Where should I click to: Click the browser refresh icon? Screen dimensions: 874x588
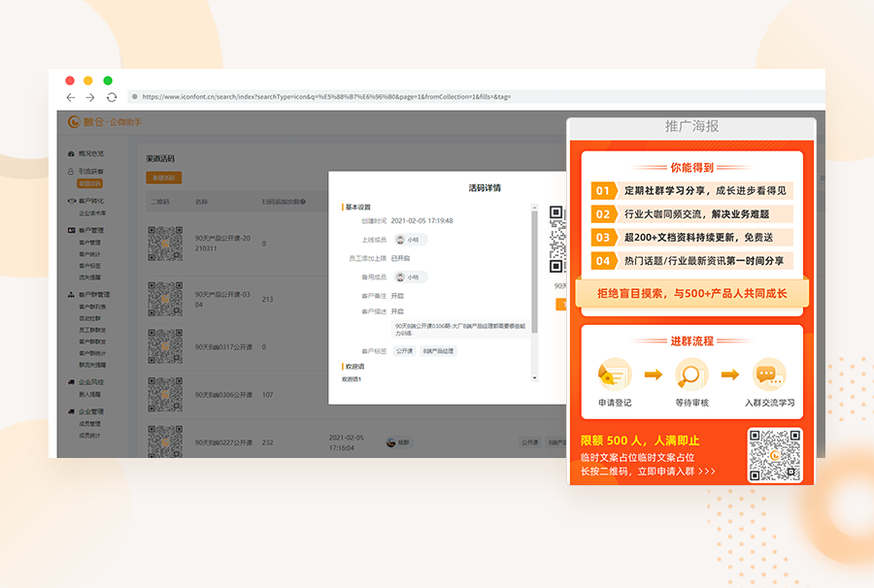click(110, 97)
